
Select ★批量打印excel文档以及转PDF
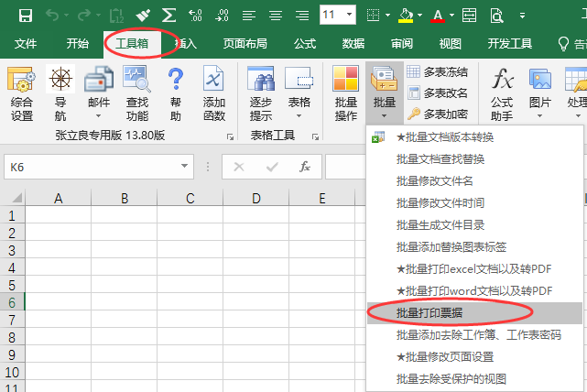coord(474,269)
